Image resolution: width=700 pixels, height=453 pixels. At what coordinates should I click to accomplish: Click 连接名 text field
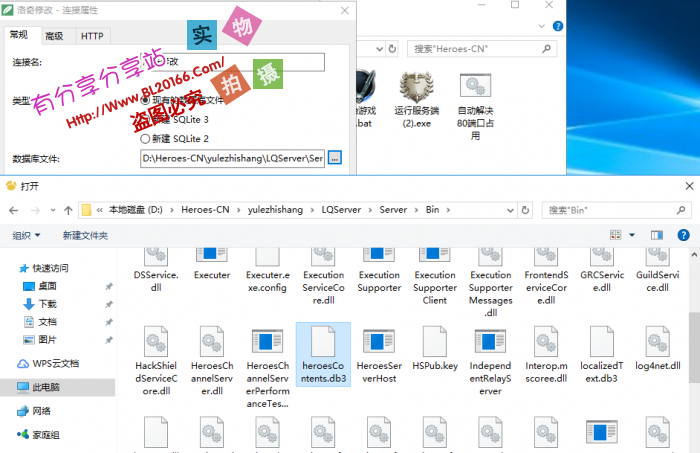pos(232,62)
